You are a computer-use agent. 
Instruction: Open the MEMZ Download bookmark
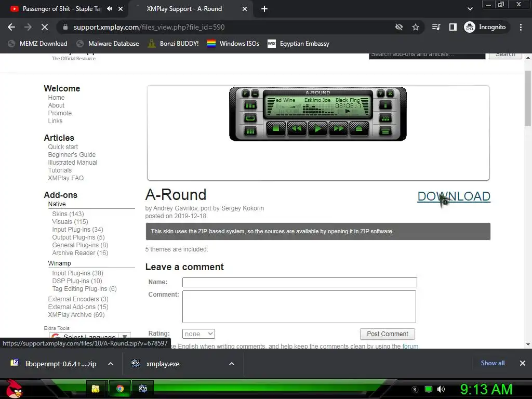(38, 44)
